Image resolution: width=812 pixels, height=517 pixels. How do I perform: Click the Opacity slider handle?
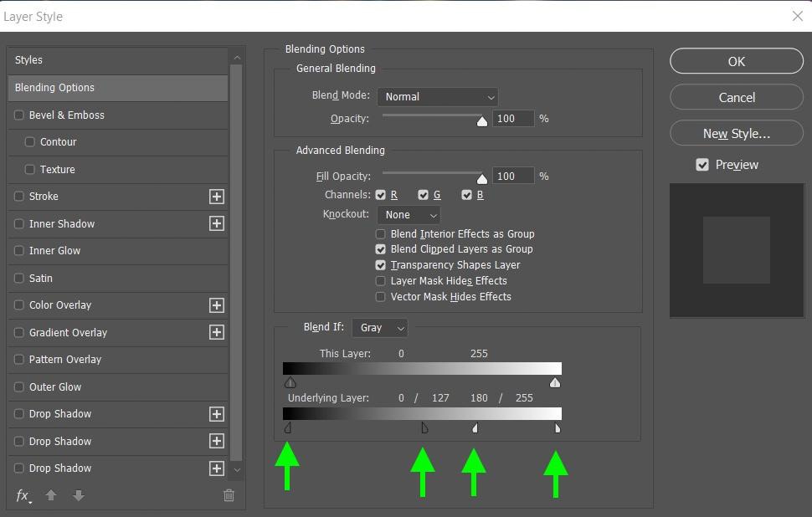point(482,121)
